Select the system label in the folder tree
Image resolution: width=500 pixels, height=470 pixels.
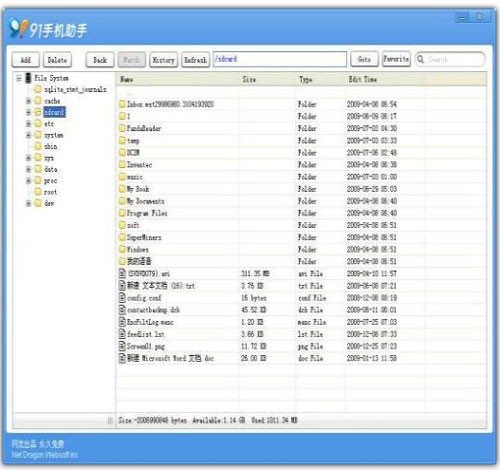click(x=54, y=135)
